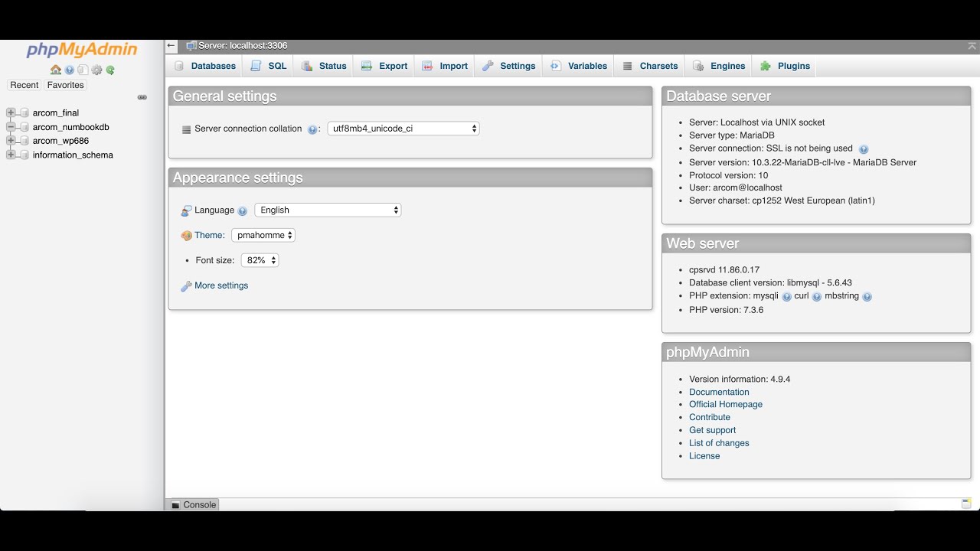Screen dimensions: 980x551
Task: Reload navigation panel green arrow icon
Action: [x=110, y=70]
